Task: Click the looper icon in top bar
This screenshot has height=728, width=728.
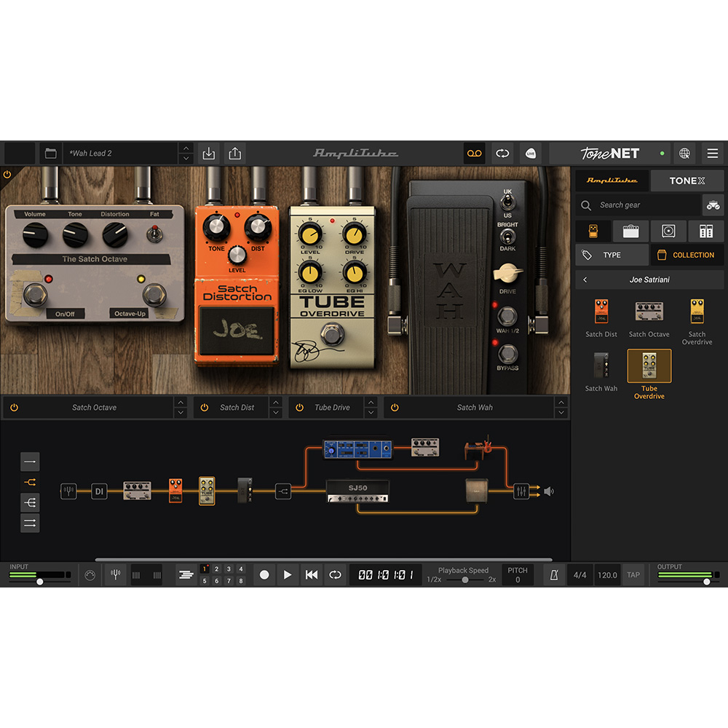Action: [502, 153]
